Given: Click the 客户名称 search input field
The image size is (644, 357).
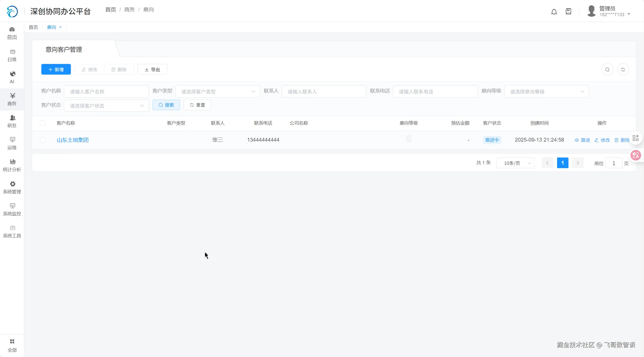Looking at the screenshot, I should pyautogui.click(x=106, y=92).
